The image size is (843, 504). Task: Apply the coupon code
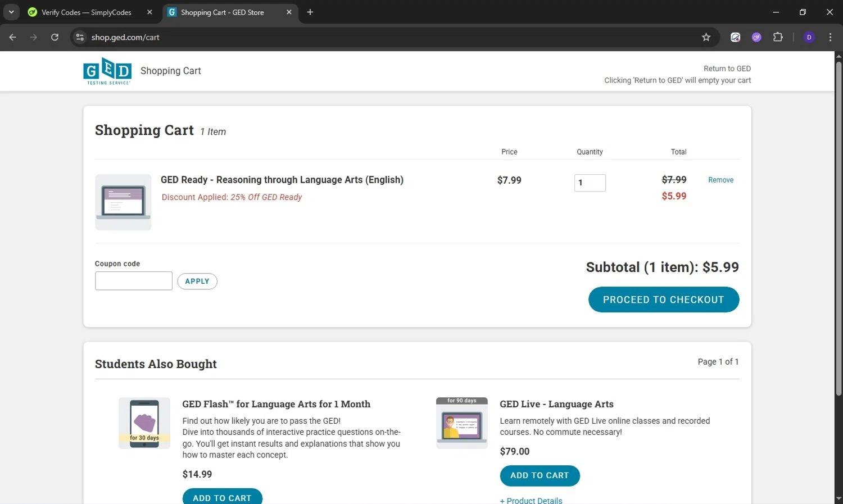click(x=197, y=281)
